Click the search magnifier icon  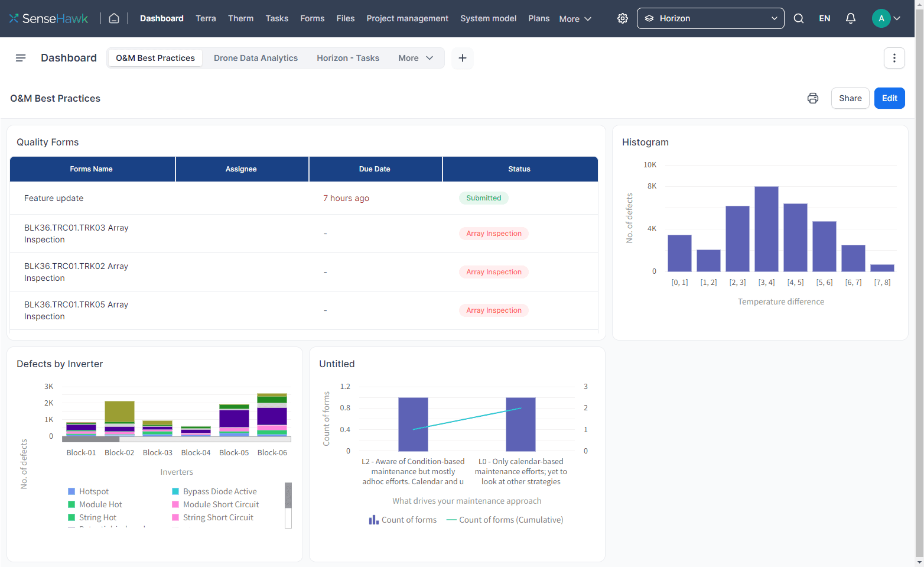point(799,18)
